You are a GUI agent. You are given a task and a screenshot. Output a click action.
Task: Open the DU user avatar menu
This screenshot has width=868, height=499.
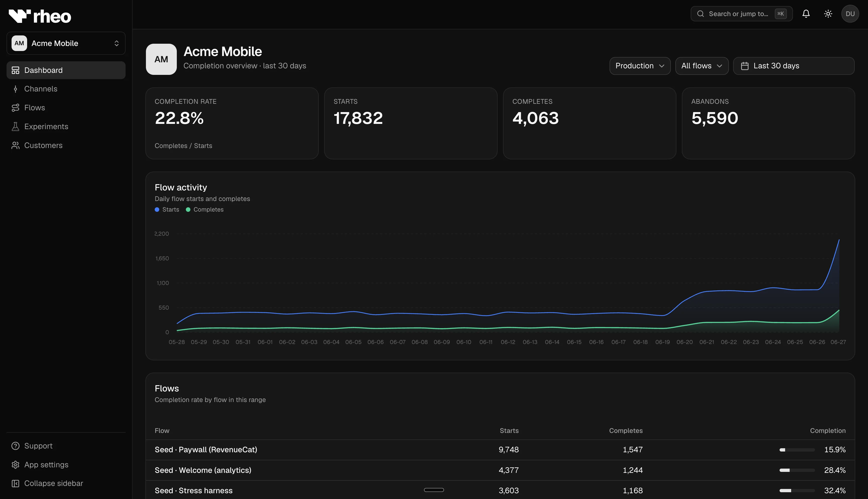[850, 14]
